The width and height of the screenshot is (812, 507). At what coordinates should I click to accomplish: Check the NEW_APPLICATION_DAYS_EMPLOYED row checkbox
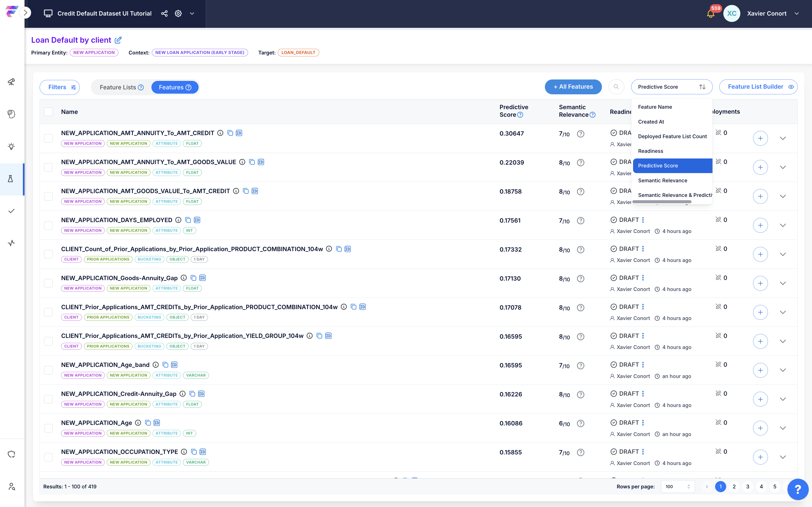point(49,225)
